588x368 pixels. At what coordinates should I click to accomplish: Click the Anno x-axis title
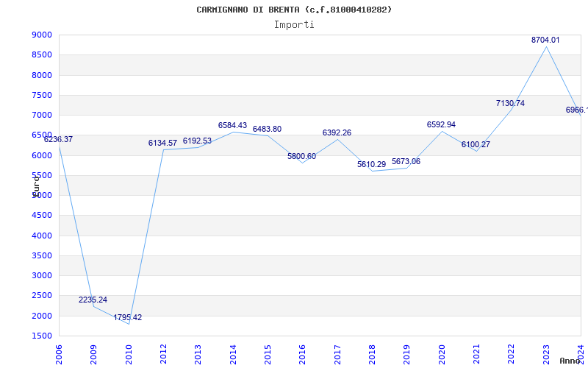coord(570,361)
